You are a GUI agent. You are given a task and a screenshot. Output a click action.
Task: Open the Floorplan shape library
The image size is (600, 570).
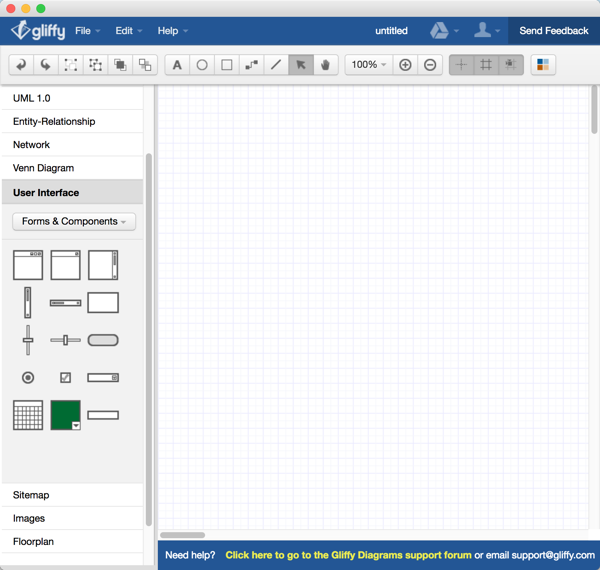coord(72,542)
